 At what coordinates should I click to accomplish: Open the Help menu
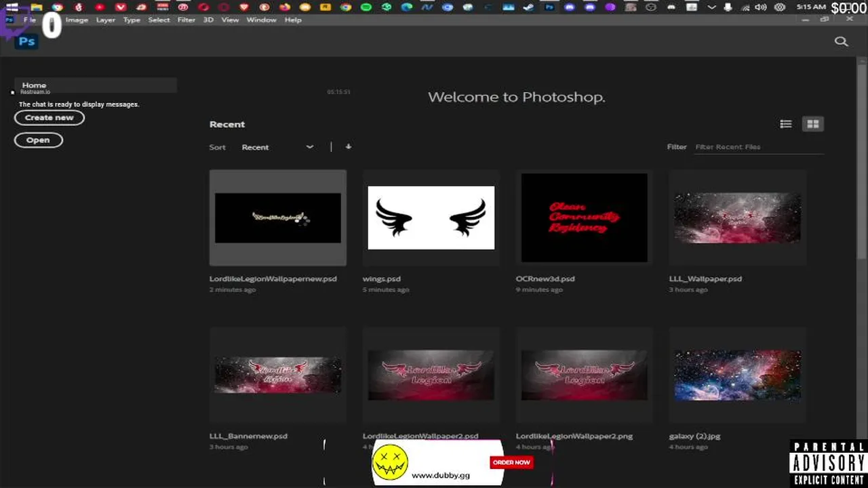(x=293, y=20)
